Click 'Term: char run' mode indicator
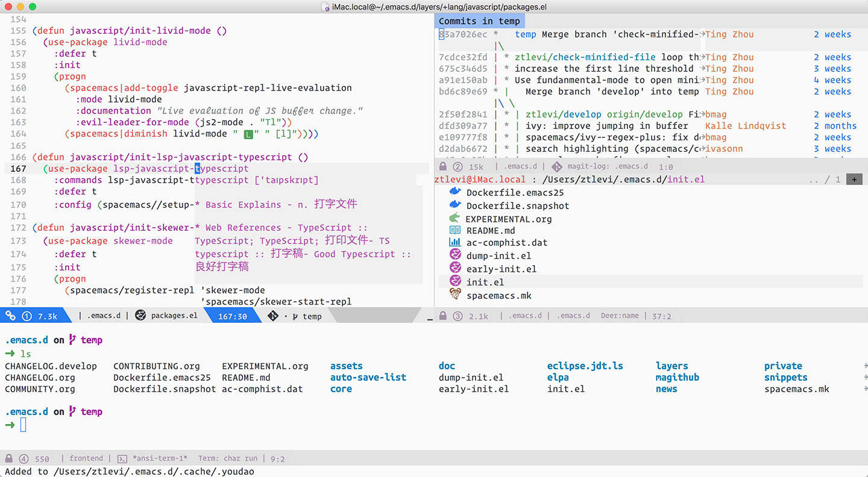 pos(228,458)
